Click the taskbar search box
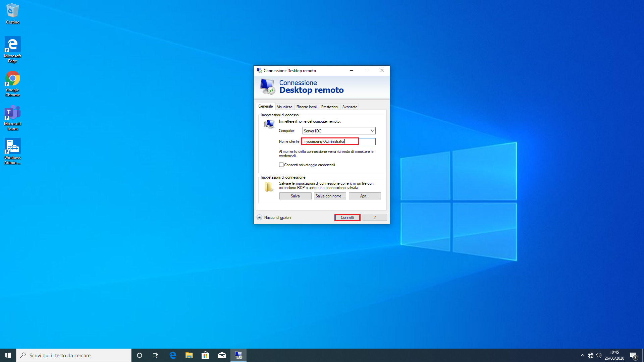 pyautogui.click(x=74, y=355)
